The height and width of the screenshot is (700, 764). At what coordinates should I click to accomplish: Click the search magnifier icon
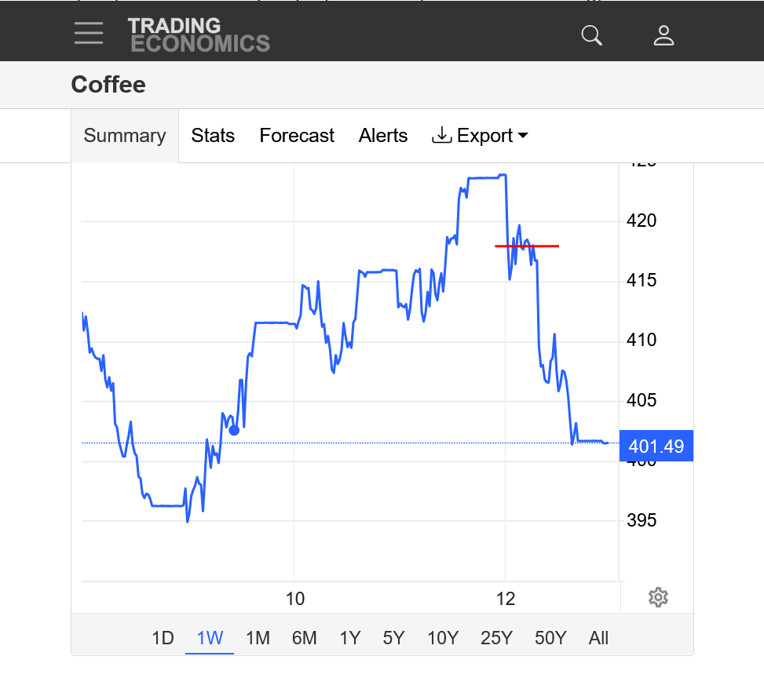pyautogui.click(x=591, y=35)
